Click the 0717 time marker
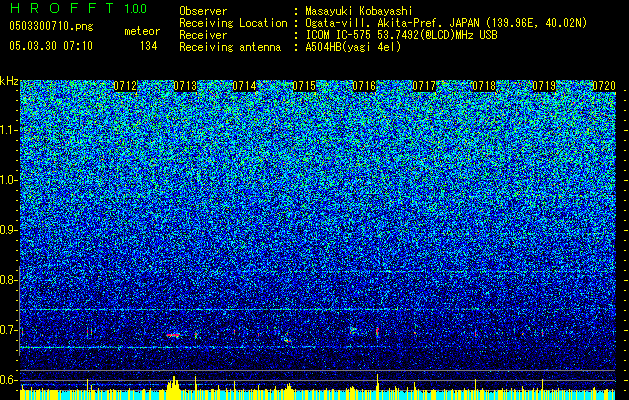Screen dimensions: 629x400 pyautogui.click(x=424, y=86)
